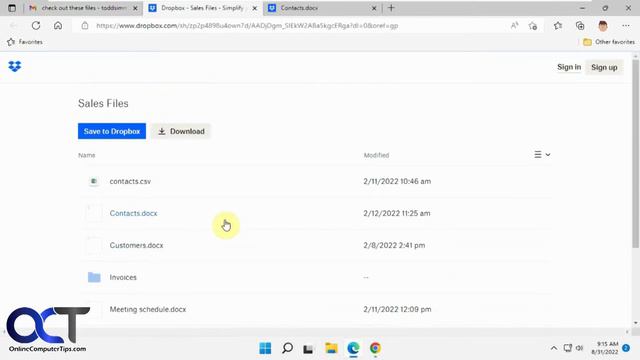
Task: Click the Edge icon in taskbar
Action: tap(353, 348)
